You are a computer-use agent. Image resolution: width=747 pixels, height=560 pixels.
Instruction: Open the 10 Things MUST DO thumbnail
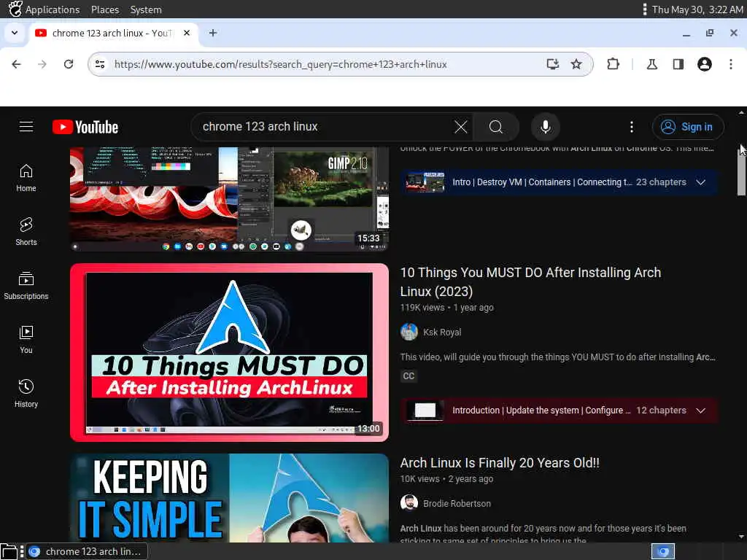point(229,352)
